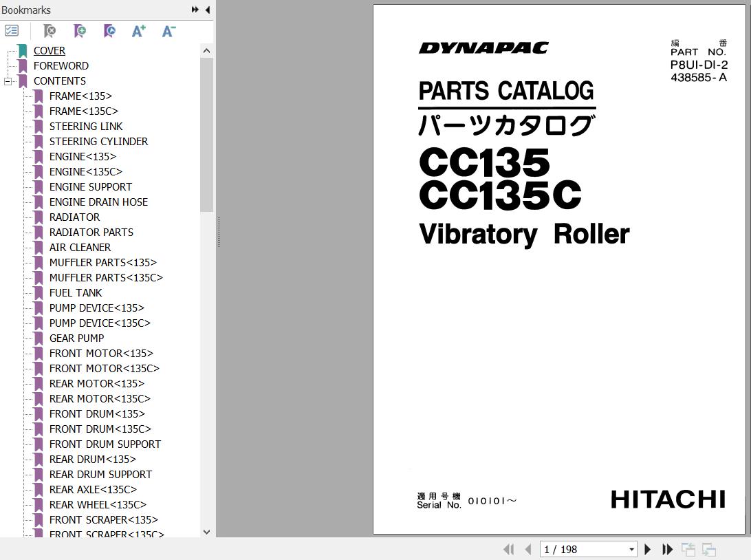The image size is (751, 560).
Task: Select the STEERING CYLINDER bookmark
Action: coord(98,142)
